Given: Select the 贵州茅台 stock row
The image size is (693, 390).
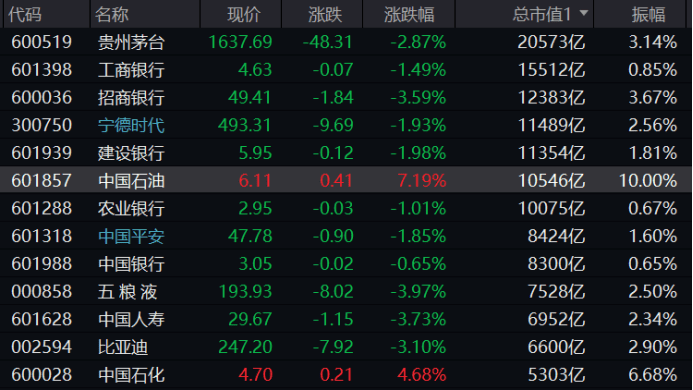Looking at the screenshot, I should tap(346, 42).
